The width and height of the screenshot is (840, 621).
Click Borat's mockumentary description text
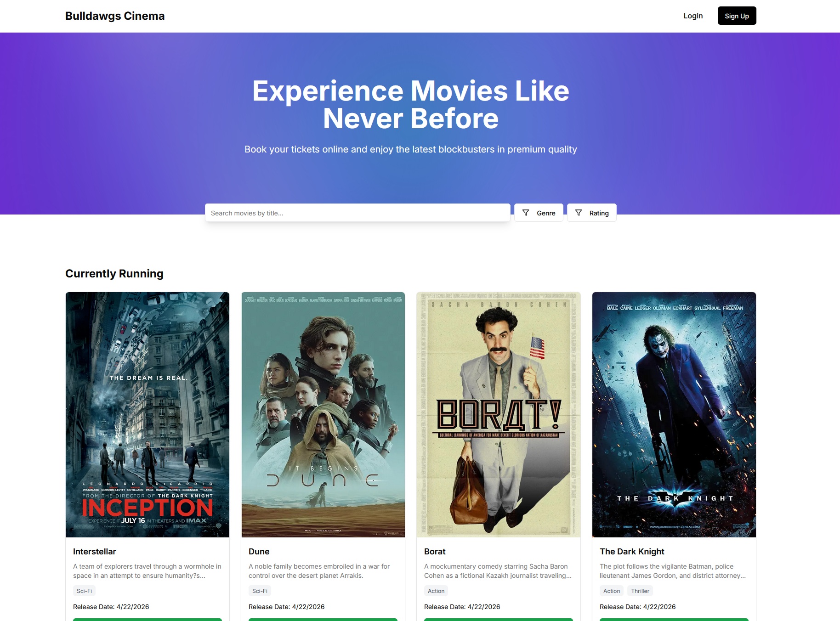(x=498, y=571)
